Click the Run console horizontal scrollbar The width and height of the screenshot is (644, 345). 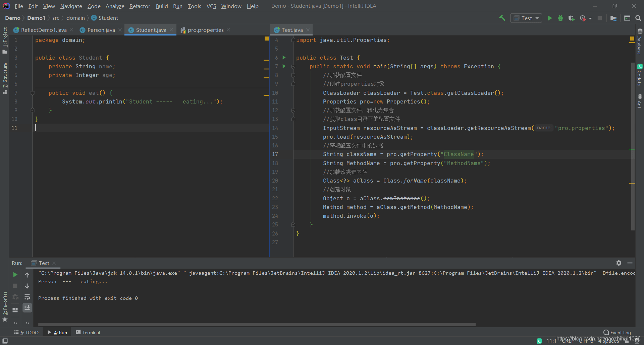(x=257, y=324)
